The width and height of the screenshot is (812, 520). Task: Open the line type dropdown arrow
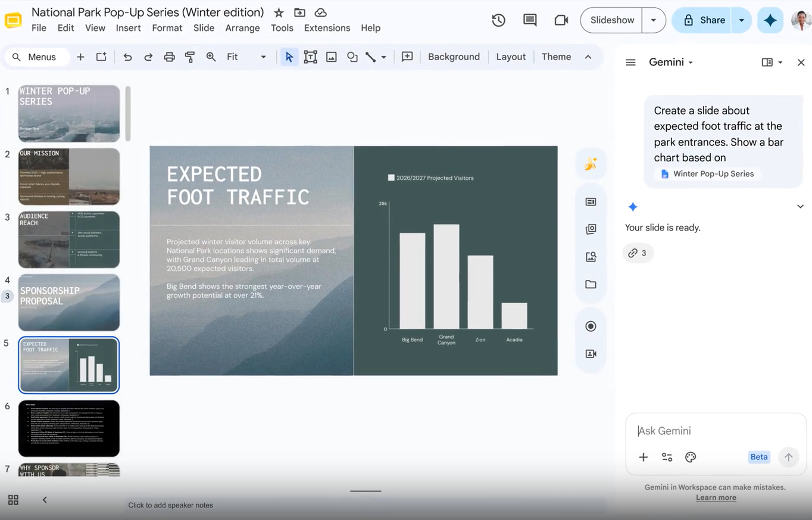click(384, 57)
